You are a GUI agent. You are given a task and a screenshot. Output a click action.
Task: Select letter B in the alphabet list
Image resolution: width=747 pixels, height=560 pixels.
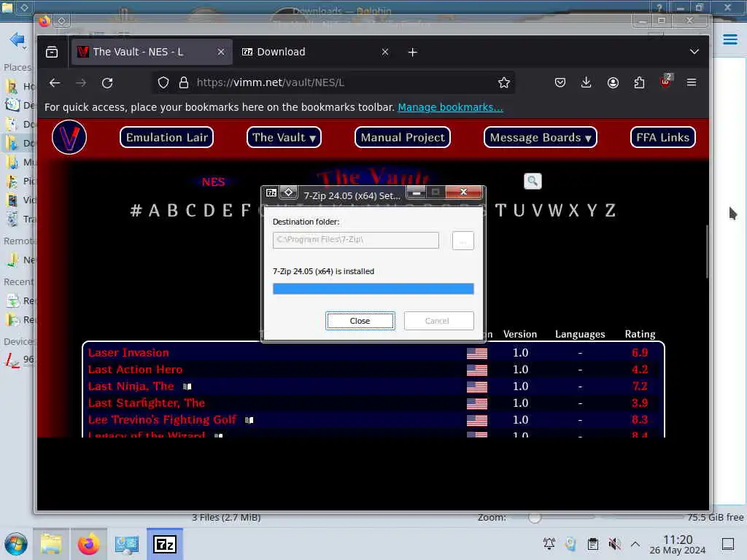click(x=172, y=210)
